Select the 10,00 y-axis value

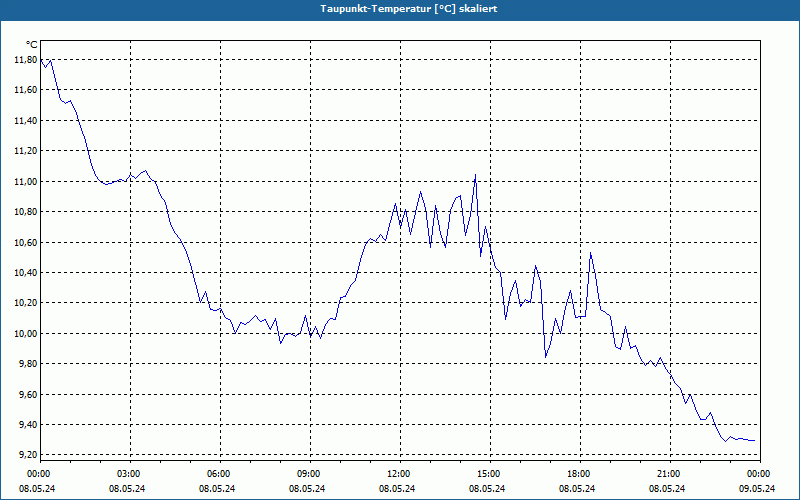(x=26, y=334)
